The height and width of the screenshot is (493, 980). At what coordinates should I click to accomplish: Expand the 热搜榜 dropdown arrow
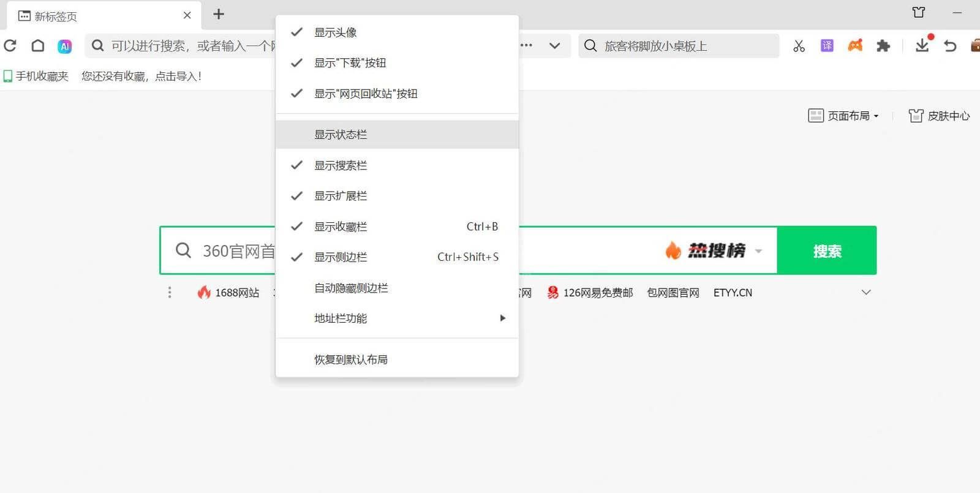pyautogui.click(x=758, y=251)
